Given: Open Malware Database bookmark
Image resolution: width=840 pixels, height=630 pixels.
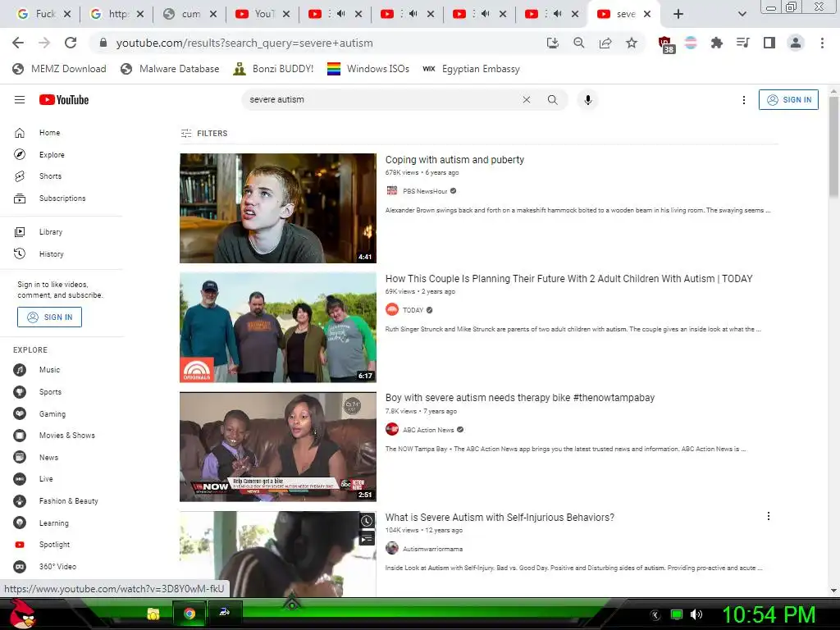Looking at the screenshot, I should coord(170,69).
